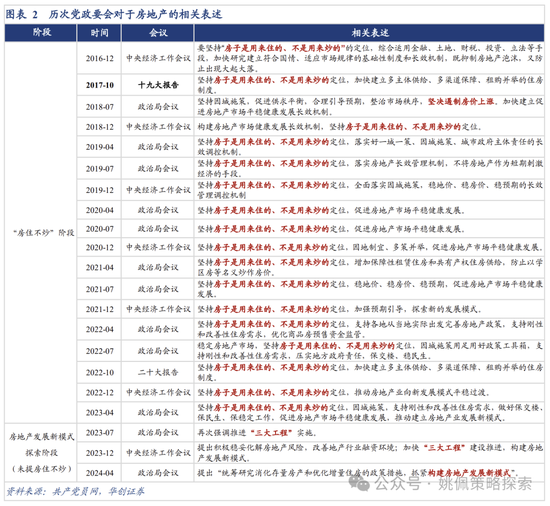The height and width of the screenshot is (506, 550).
Task: Select the 2019-07 date cell
Action: click(x=100, y=169)
